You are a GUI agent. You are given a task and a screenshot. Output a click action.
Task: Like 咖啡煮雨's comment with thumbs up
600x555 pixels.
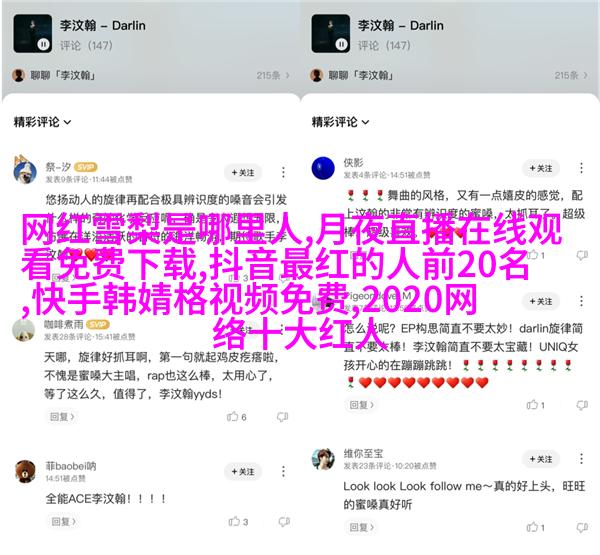232,416
